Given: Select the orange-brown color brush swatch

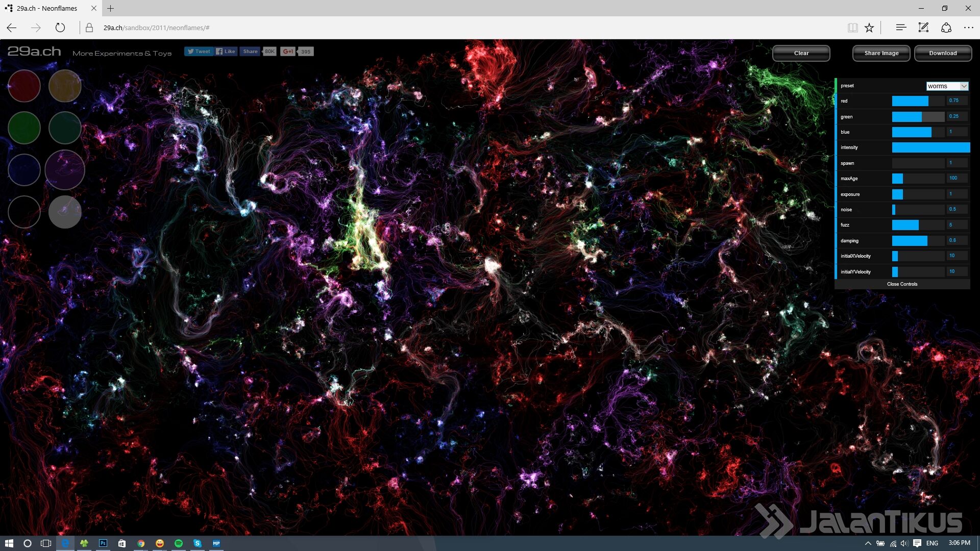Looking at the screenshot, I should tap(65, 86).
